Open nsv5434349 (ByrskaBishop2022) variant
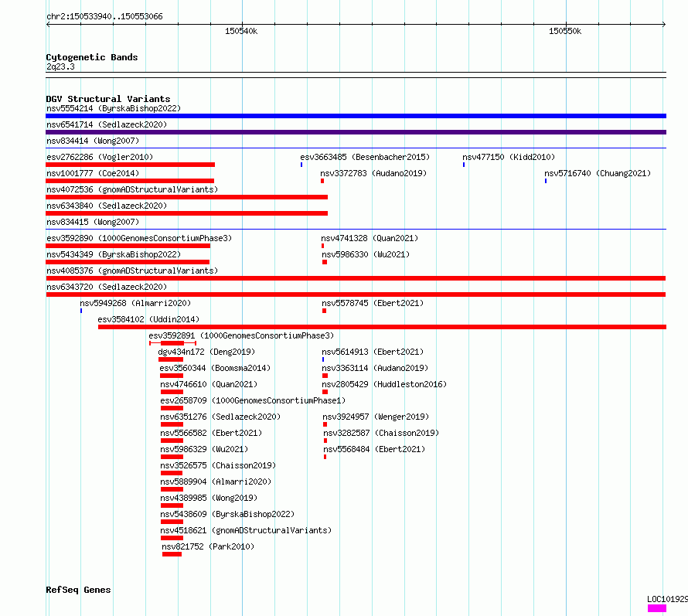 [x=114, y=254]
